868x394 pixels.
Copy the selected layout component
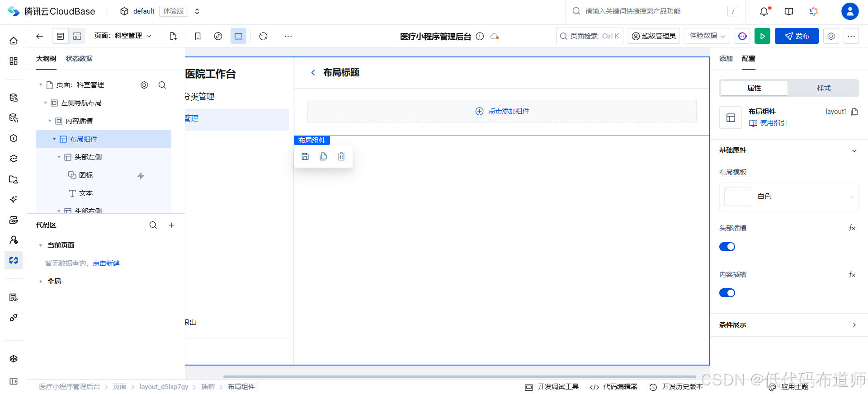pyautogui.click(x=323, y=156)
